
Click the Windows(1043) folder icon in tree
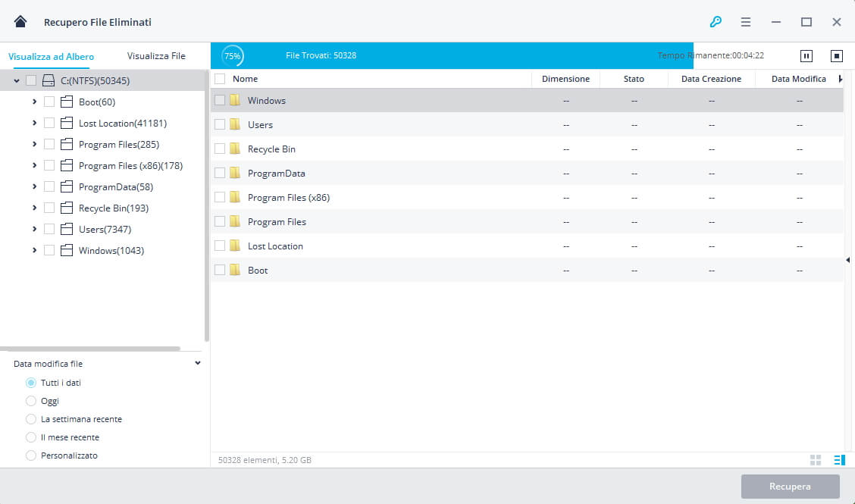67,250
